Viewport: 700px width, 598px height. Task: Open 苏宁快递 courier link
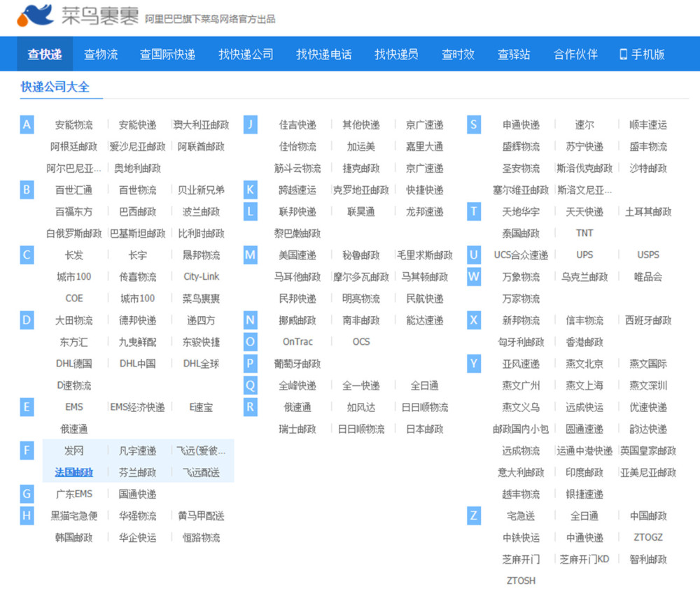coord(584,147)
